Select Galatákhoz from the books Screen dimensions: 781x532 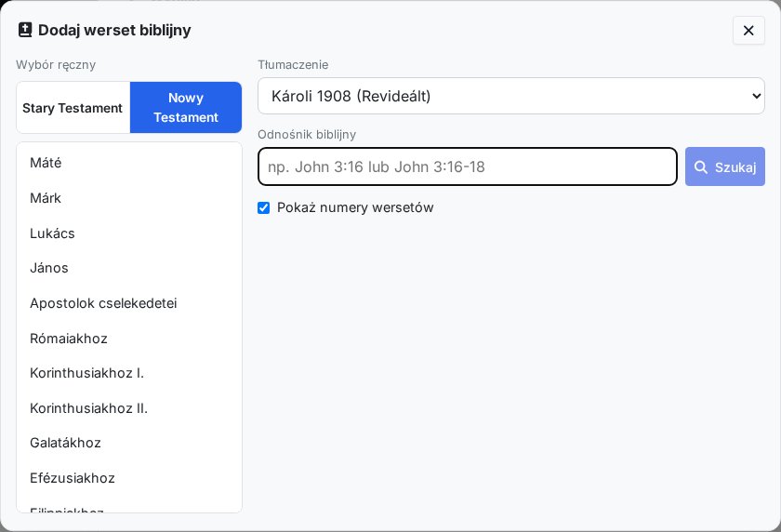(129, 443)
